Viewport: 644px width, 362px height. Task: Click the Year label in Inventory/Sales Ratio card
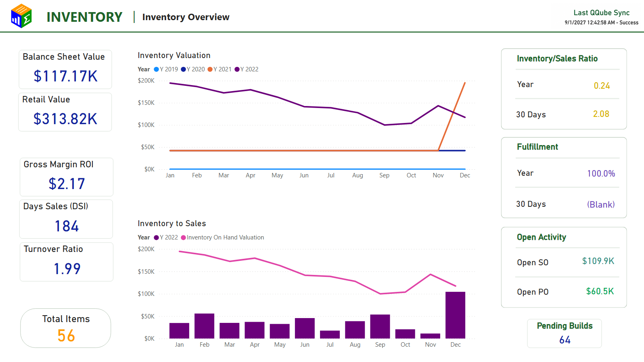tap(525, 84)
